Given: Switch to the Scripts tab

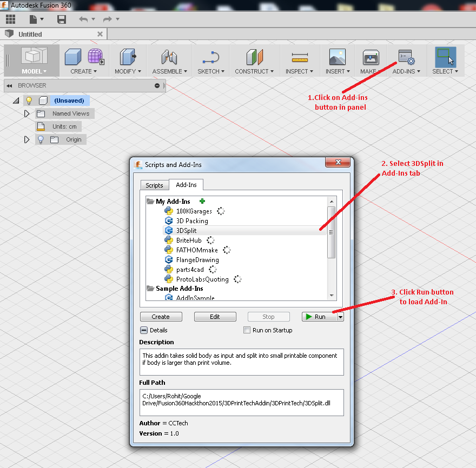Looking at the screenshot, I should click(x=154, y=185).
